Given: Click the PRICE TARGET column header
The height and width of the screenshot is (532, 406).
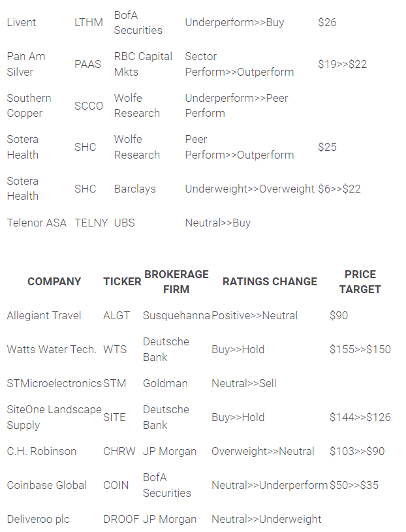Looking at the screenshot, I should 360,282.
